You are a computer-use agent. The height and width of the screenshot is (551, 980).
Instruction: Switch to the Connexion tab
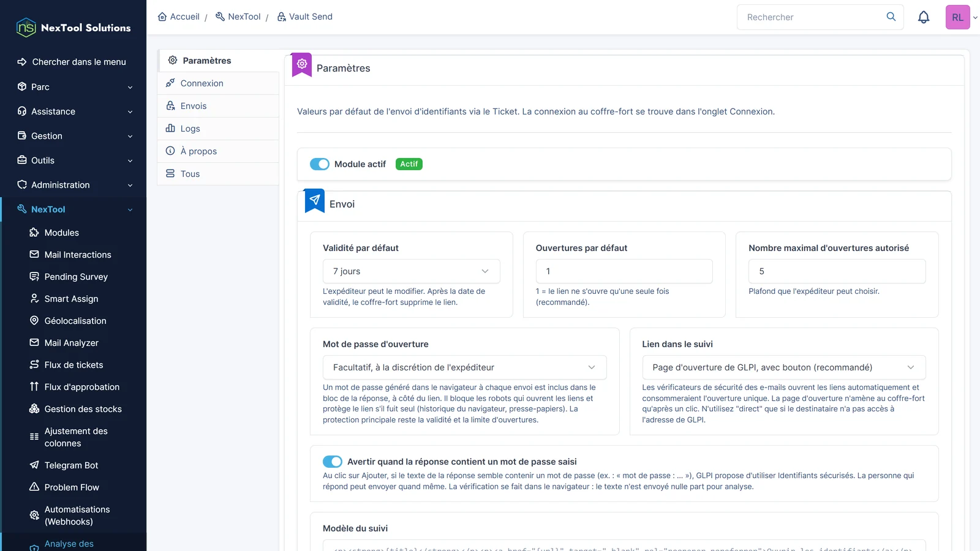coord(218,83)
